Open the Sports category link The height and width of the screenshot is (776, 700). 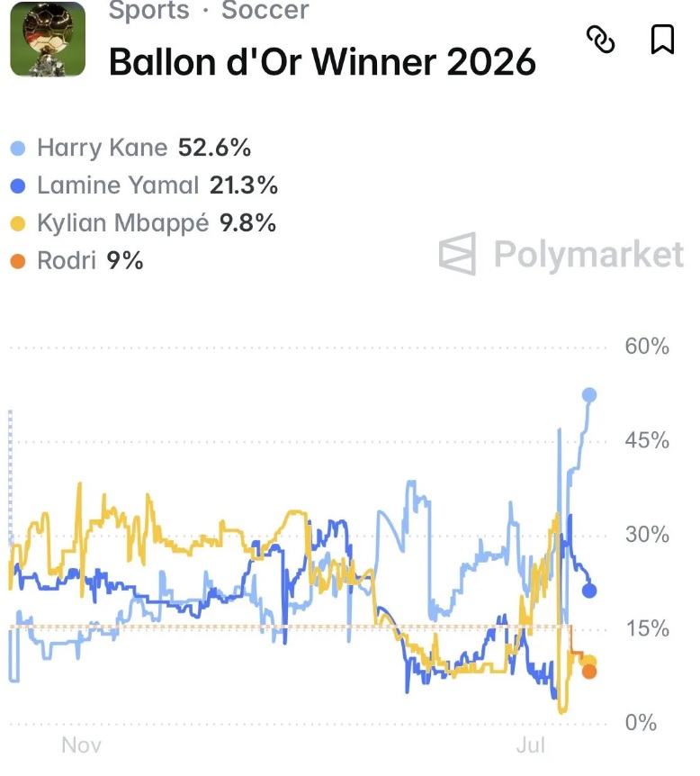point(148,10)
